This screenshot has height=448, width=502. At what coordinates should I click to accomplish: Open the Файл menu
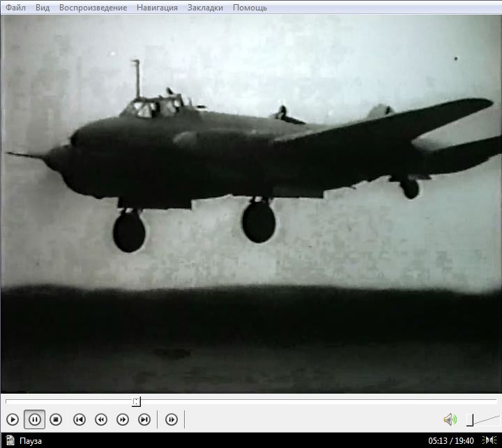tap(15, 8)
